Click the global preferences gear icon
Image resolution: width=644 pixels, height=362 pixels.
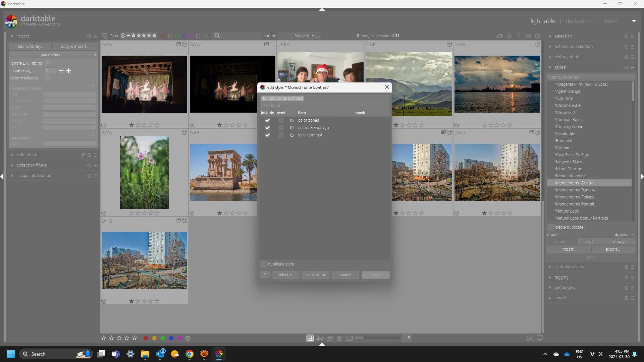[537, 36]
